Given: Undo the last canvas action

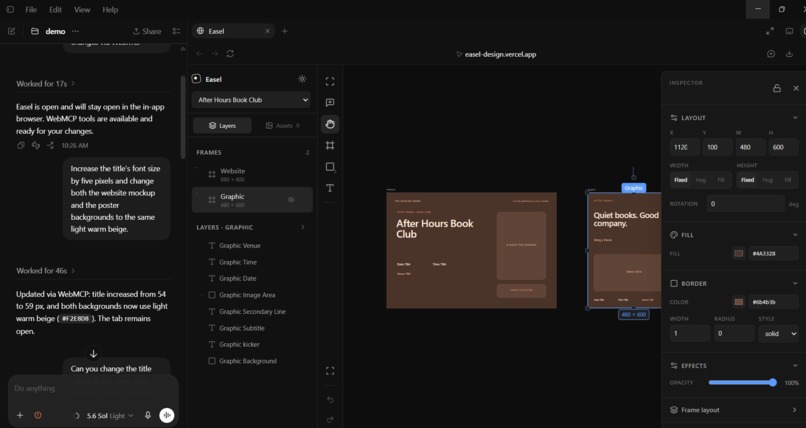Looking at the screenshot, I should pyautogui.click(x=330, y=399).
